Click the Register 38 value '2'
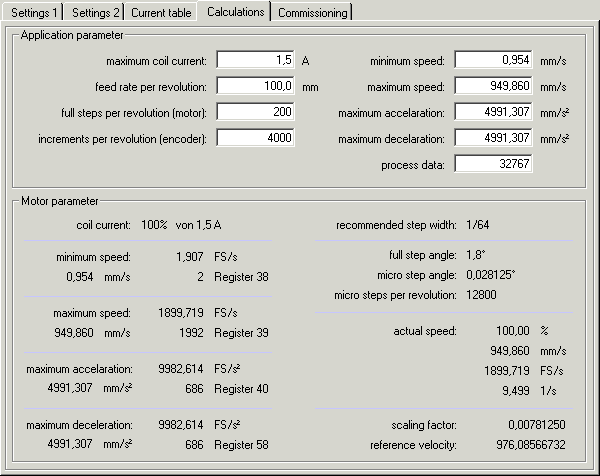600x476 pixels. (x=201, y=277)
